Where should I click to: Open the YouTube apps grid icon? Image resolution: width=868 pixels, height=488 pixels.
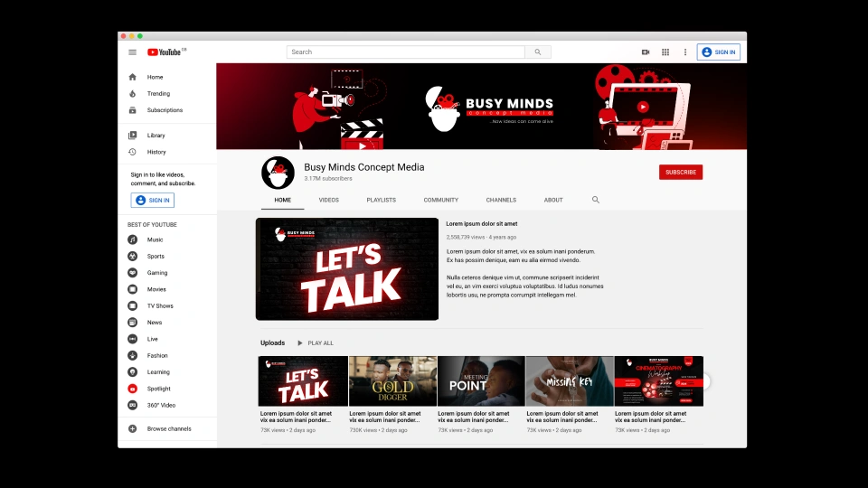tap(665, 52)
